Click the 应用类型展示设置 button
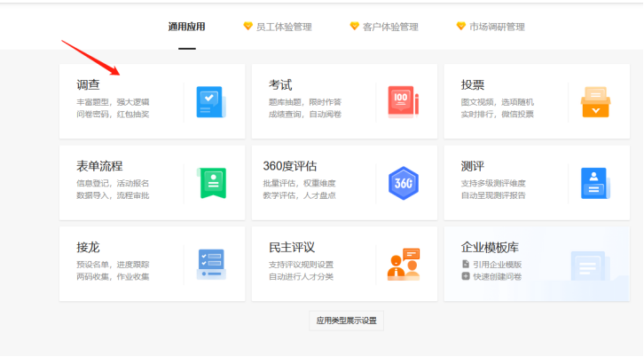The height and width of the screenshot is (357, 644). [x=346, y=321]
